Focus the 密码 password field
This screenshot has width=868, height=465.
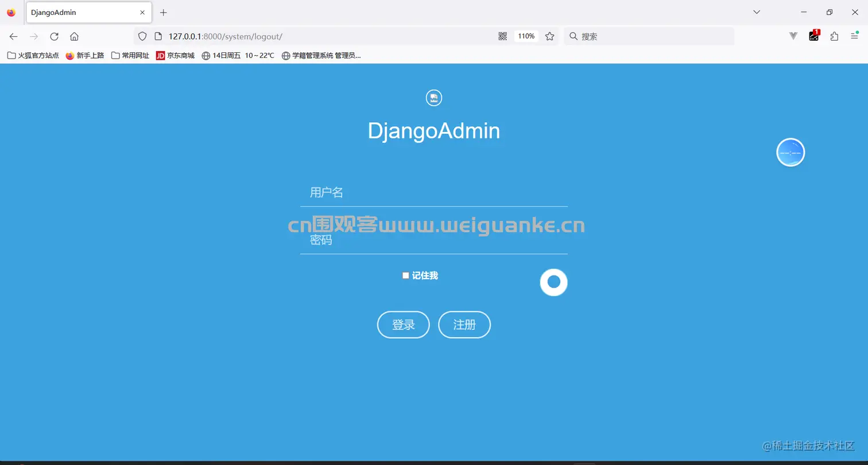click(x=434, y=240)
